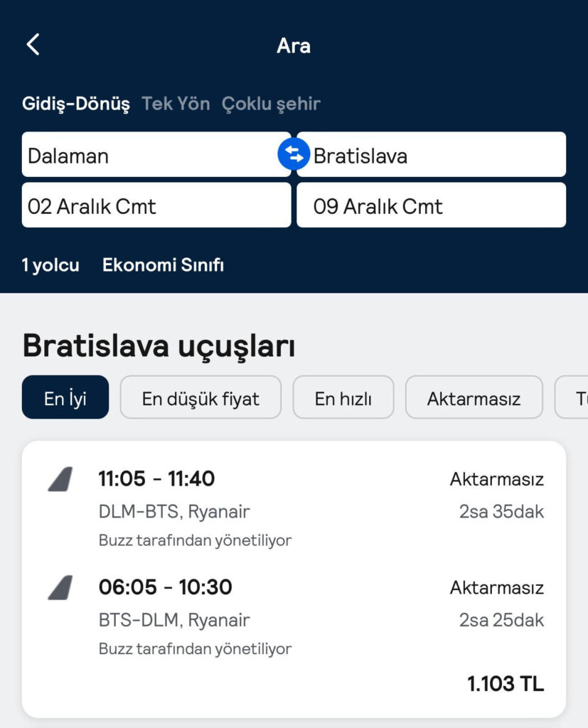Open the 06:05 - 10:30 return flight
The width and height of the screenshot is (588, 728).
[x=165, y=587]
